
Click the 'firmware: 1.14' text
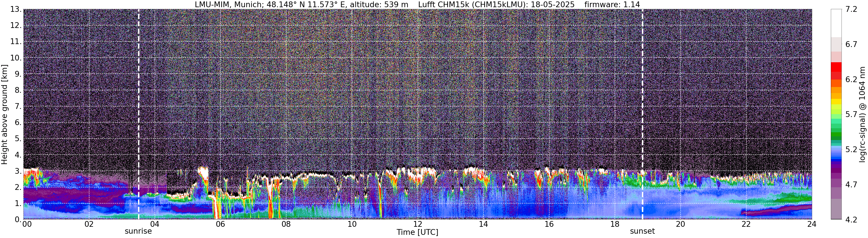pyautogui.click(x=612, y=4)
